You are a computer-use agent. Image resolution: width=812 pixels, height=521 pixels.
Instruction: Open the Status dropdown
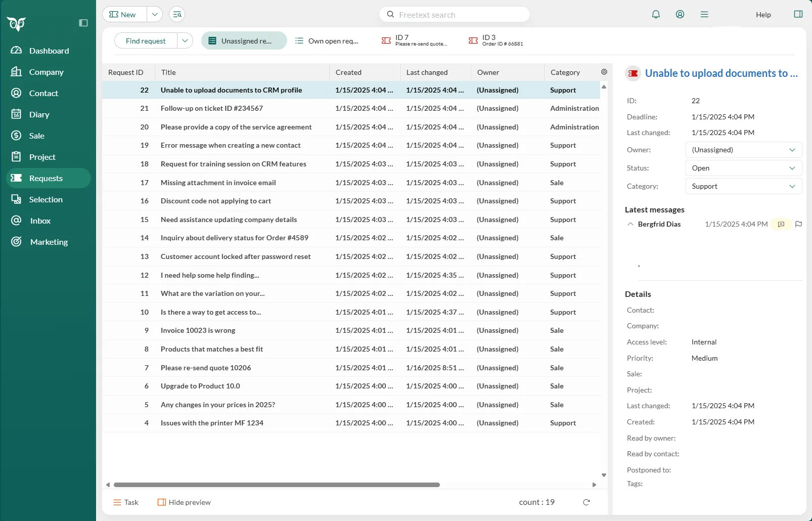click(743, 168)
